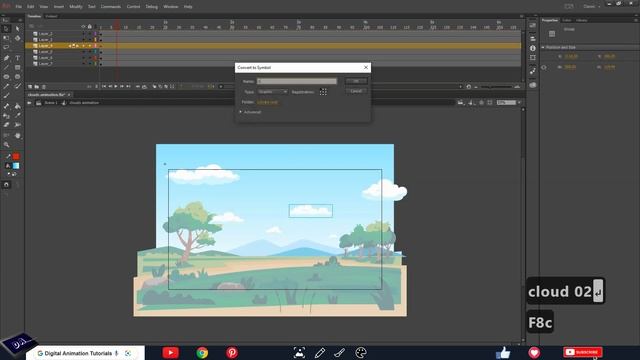Open the Modify menu

(76, 7)
